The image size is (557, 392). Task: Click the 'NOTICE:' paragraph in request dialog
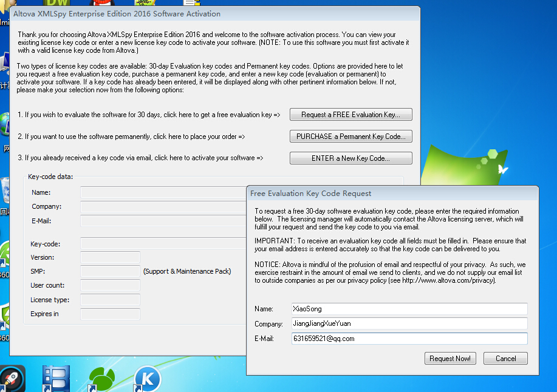390,272
